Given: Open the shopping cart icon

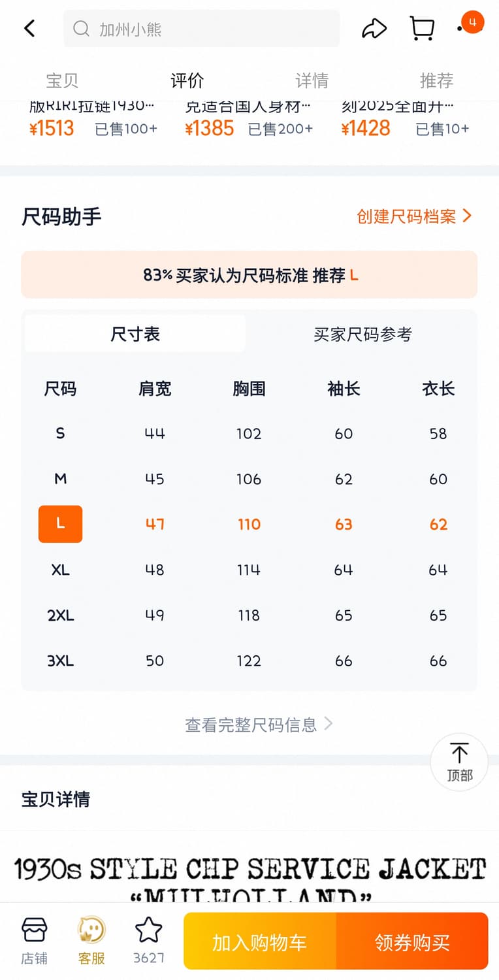Looking at the screenshot, I should coord(422,29).
